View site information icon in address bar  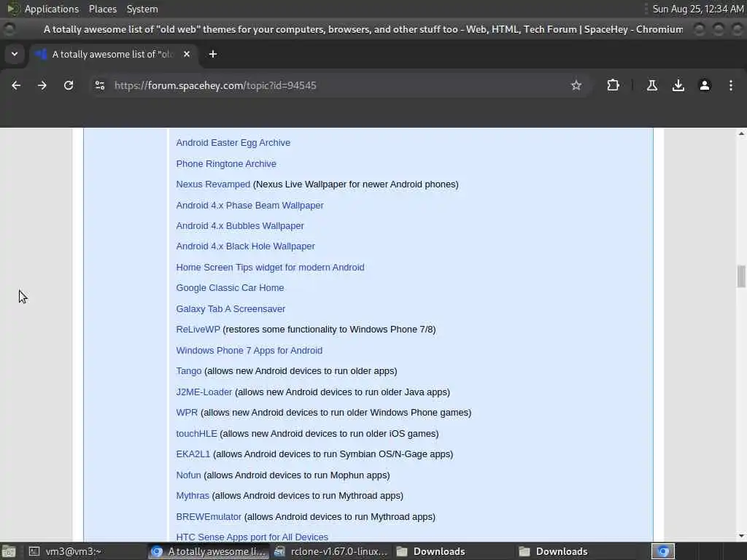100,85
